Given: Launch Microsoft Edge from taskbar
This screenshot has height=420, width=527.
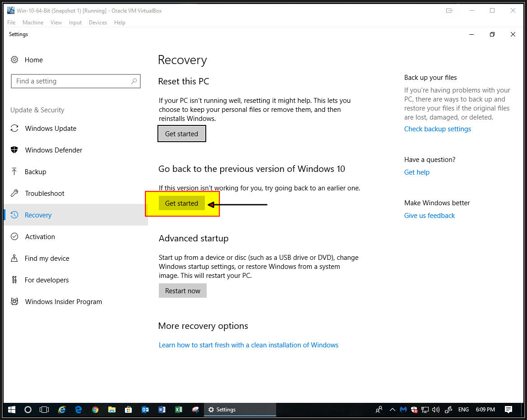Looking at the screenshot, I should tap(79, 410).
